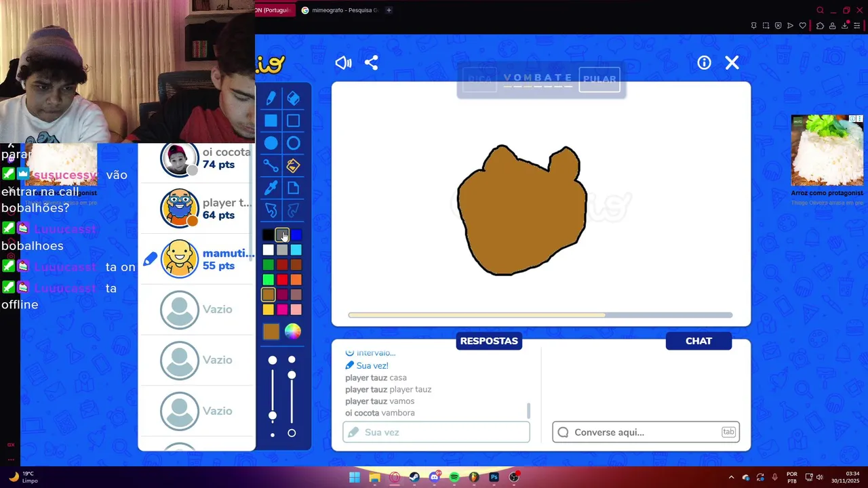Image resolution: width=868 pixels, height=488 pixels.
Task: Open the share game options
Action: [x=371, y=63]
